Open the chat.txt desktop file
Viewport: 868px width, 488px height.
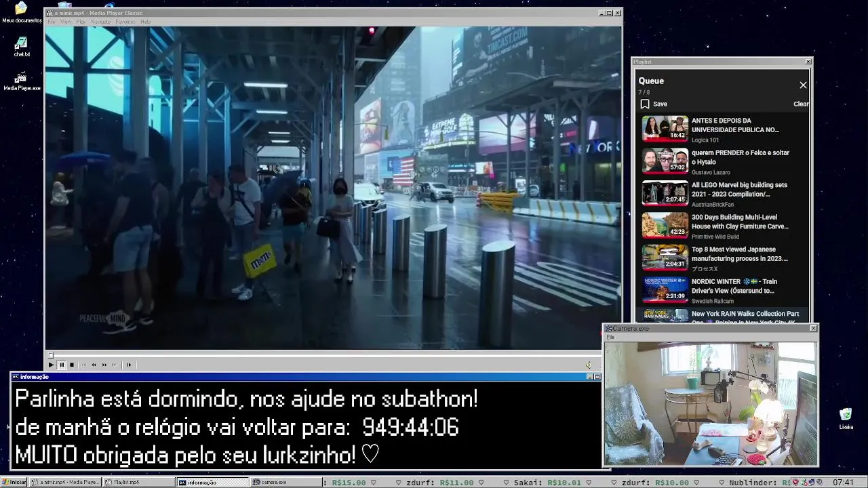coord(22,47)
